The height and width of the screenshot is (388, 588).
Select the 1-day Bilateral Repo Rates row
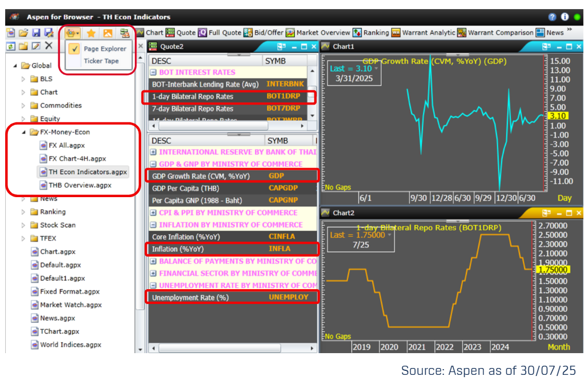coord(229,97)
